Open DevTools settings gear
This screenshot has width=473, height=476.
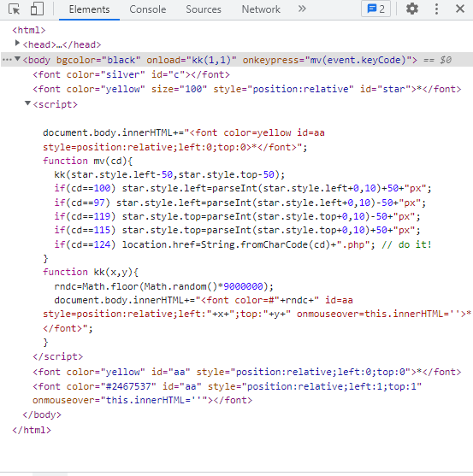click(412, 9)
